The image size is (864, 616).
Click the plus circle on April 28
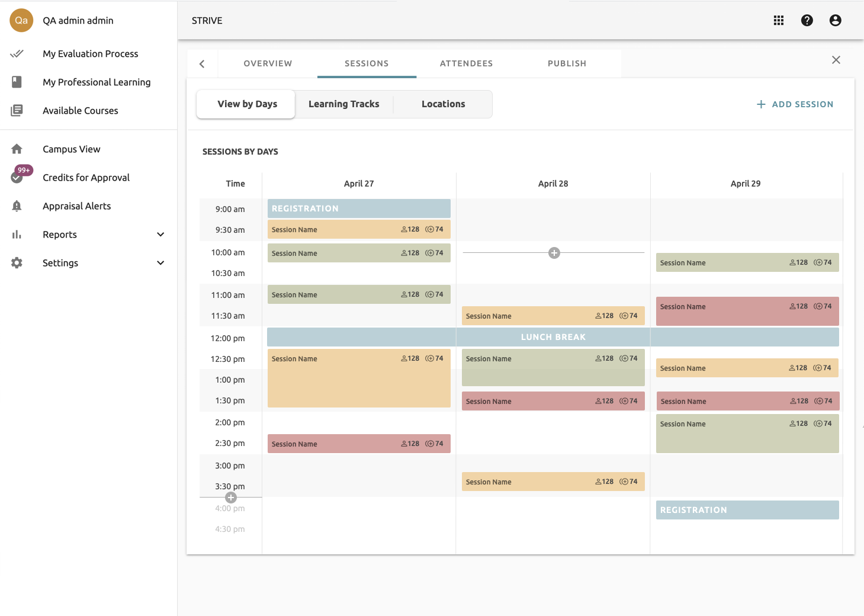coord(554,253)
